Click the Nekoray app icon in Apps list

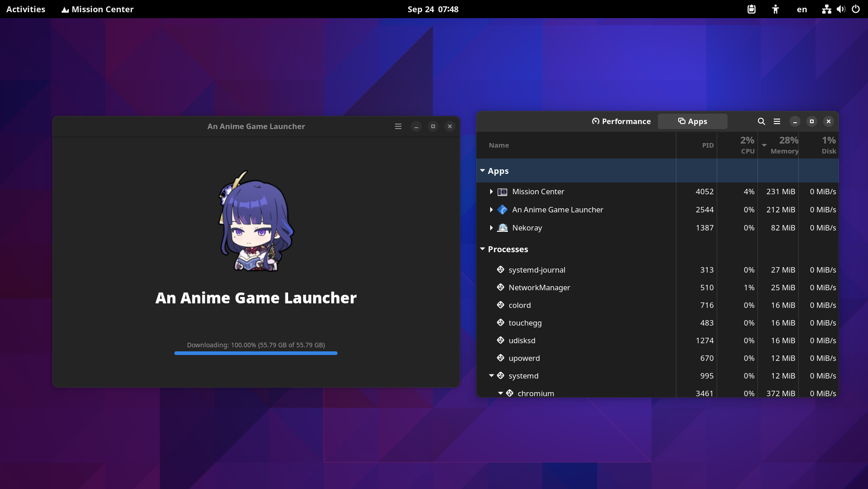point(503,228)
